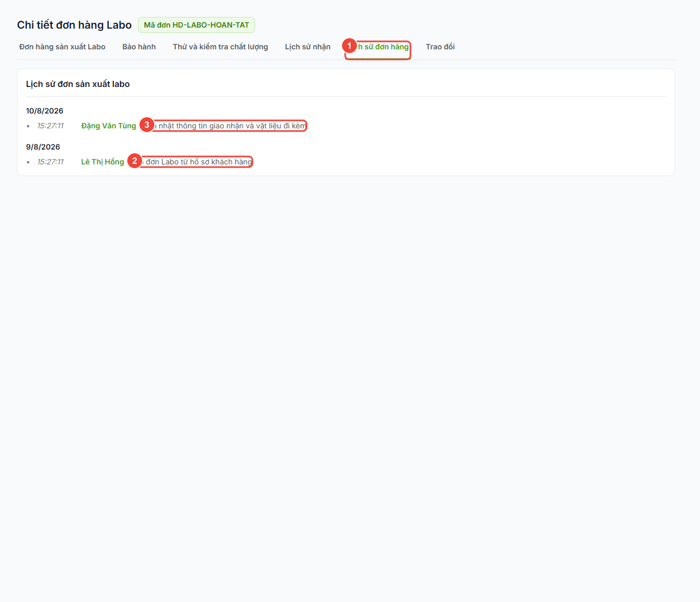The height and width of the screenshot is (602, 700).
Task: Click the entry about giao nhận và vật liệu đi kèm
Action: tap(225, 126)
